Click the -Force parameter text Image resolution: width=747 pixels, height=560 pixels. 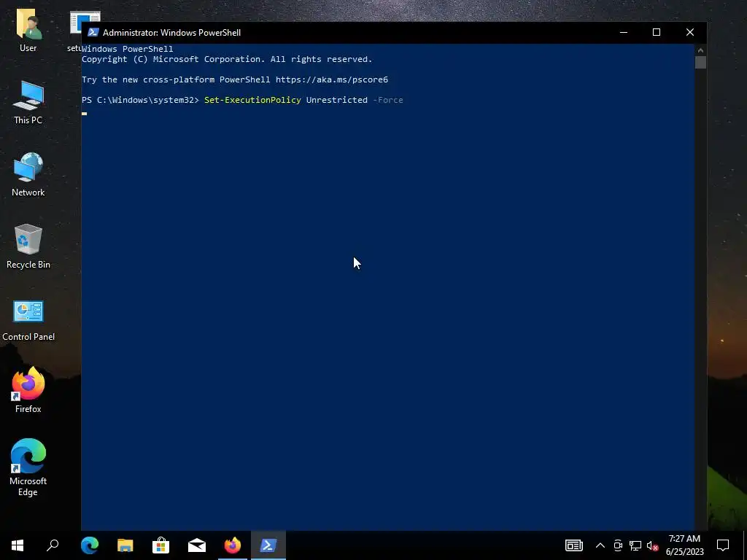coord(388,100)
